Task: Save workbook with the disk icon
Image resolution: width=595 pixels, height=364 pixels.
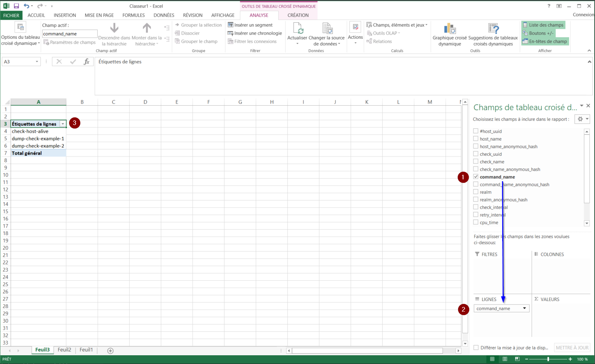Action: 16,6
